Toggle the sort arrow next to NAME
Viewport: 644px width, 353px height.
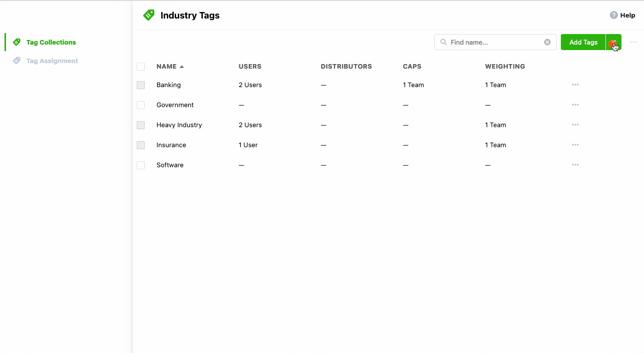pos(182,67)
